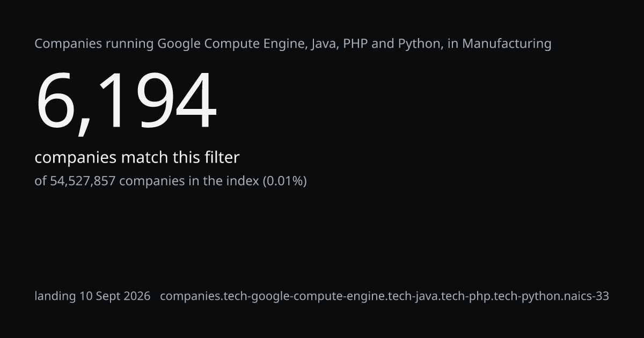Click "Manufacturing" in the filter heading
Screen dimensions: 644x338
point(507,44)
